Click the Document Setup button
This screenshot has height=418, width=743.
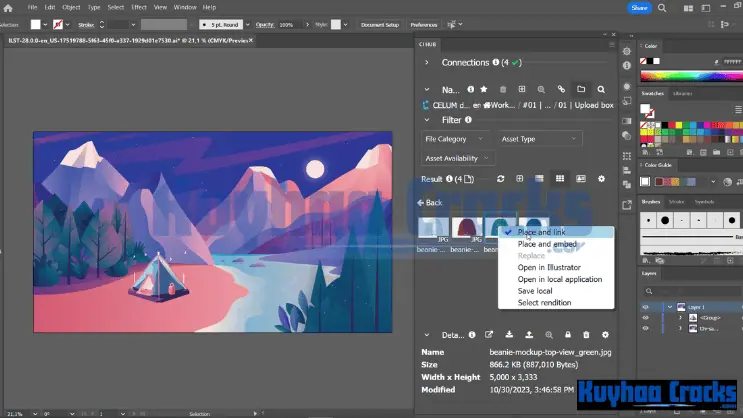coord(379,23)
